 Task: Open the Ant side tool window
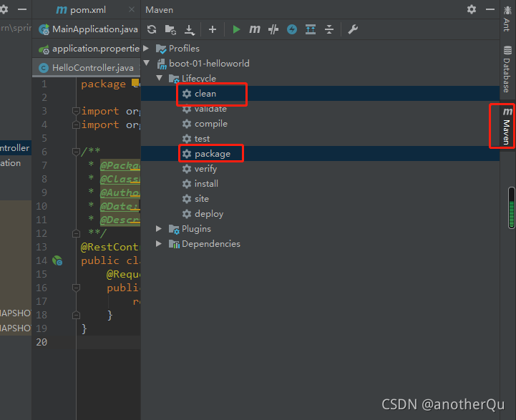507,19
